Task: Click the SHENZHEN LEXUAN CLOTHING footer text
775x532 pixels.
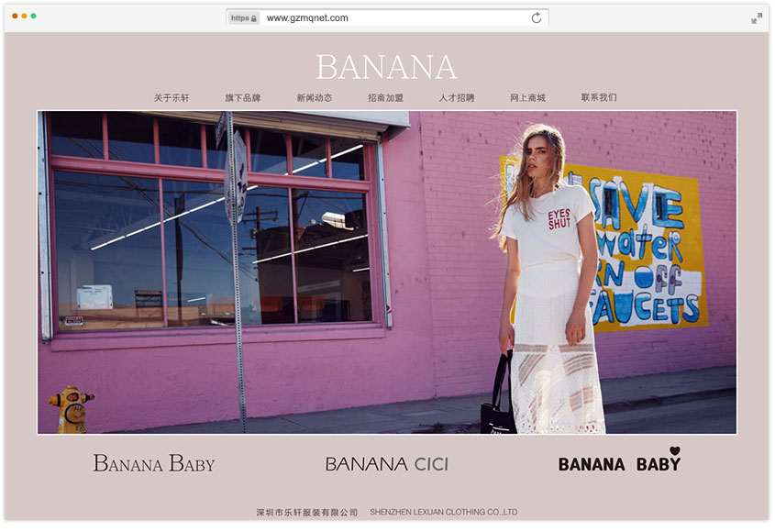Action: click(443, 512)
